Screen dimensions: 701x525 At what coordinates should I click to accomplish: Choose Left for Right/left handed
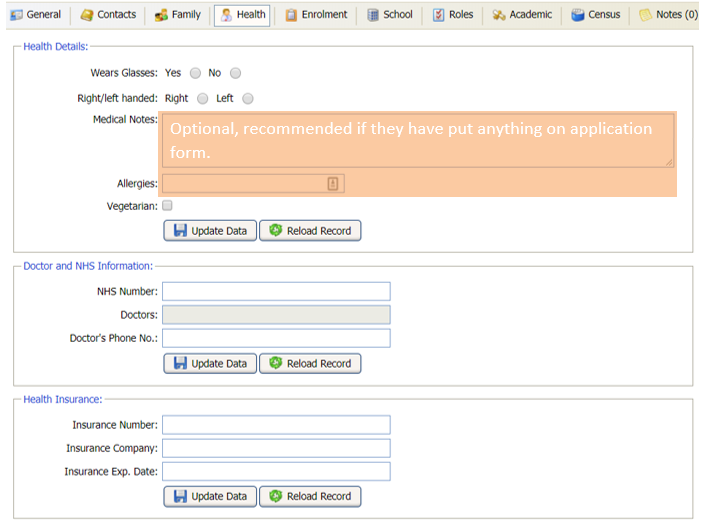point(248,99)
